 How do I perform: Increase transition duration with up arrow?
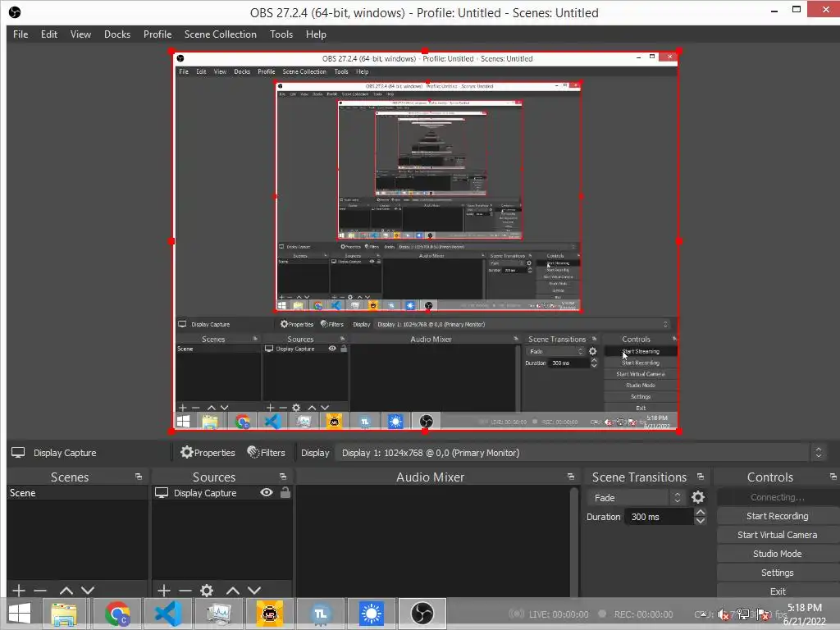[701, 512]
